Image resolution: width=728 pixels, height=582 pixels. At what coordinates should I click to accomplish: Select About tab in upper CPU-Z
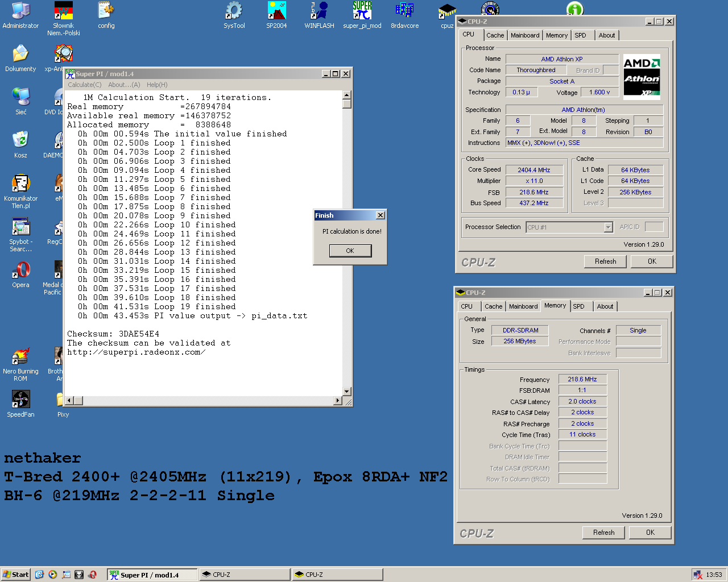pos(607,35)
